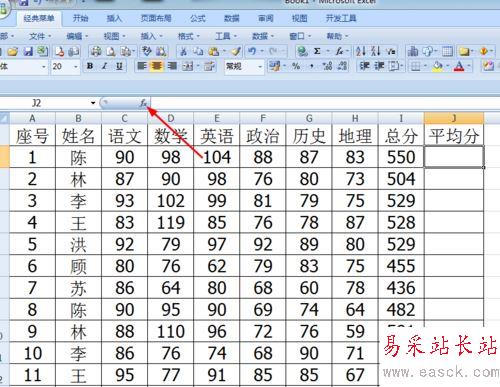This screenshot has height=387, width=500.
Task: Click the Insert Function fx beside formula bar
Action: [x=143, y=103]
